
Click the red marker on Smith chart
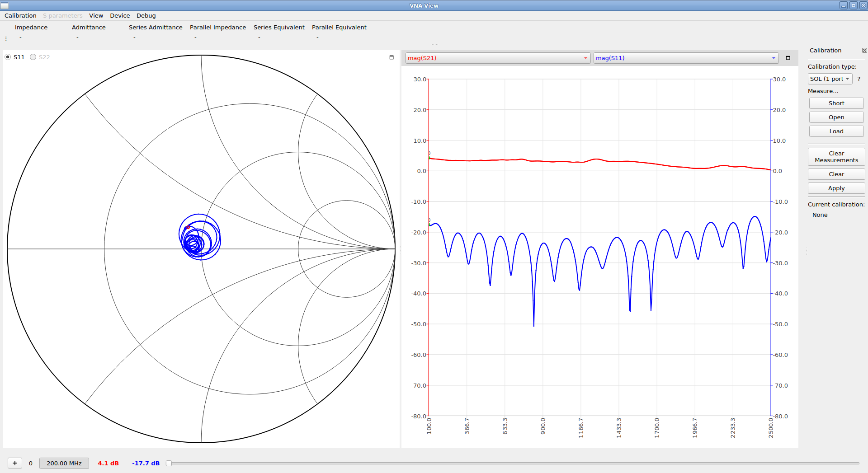(187, 227)
